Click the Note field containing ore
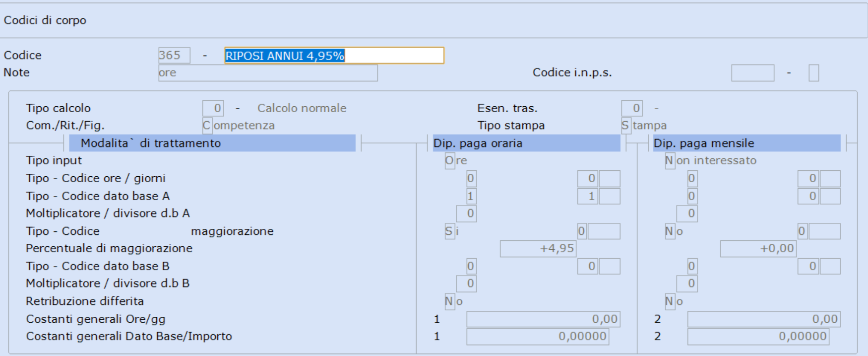 [x=268, y=73]
